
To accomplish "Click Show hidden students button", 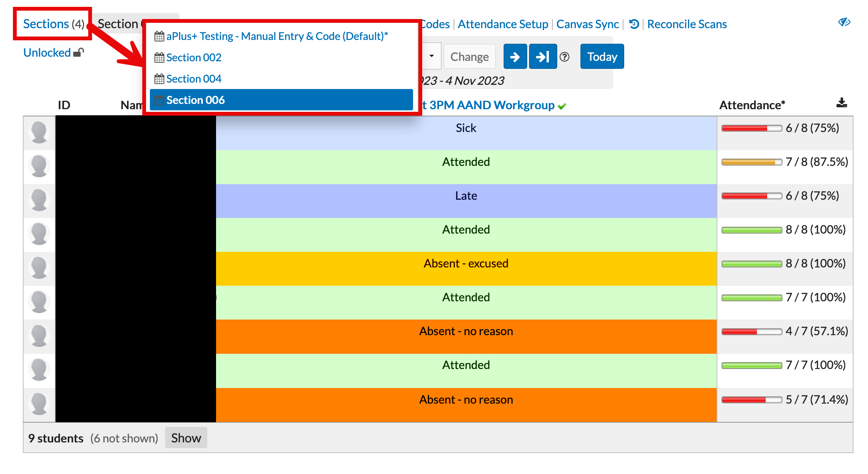I will pyautogui.click(x=186, y=438).
